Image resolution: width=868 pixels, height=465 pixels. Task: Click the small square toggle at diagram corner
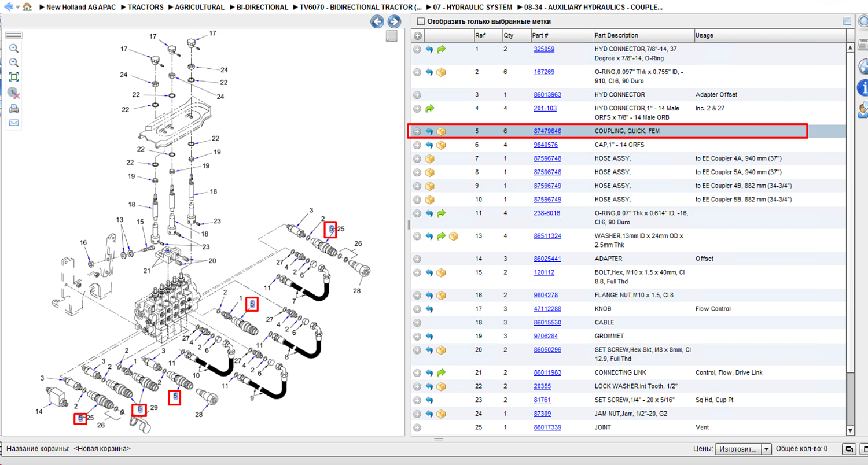(x=392, y=36)
